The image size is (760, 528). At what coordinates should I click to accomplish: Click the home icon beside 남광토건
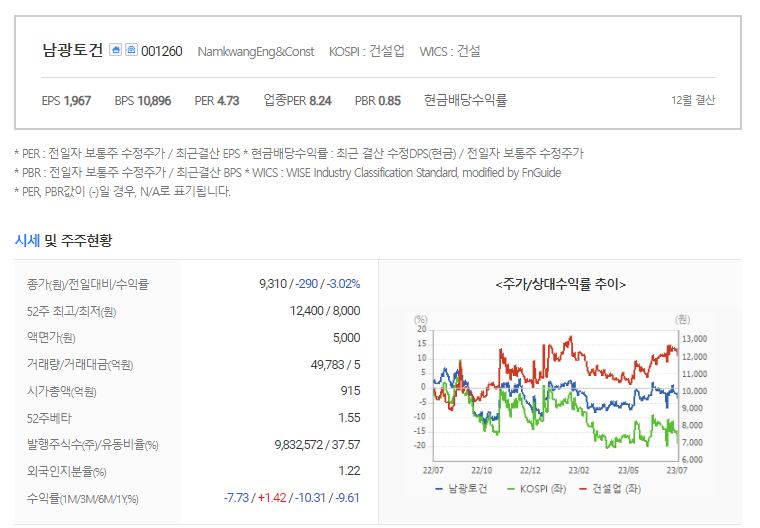coord(115,49)
